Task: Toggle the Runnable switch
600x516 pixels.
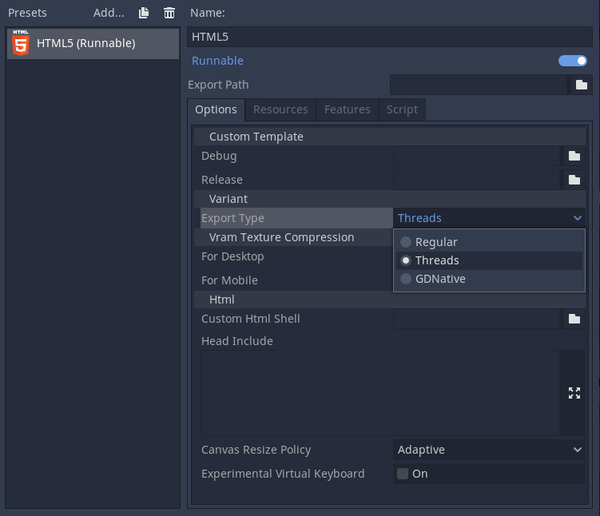Action: tap(573, 61)
